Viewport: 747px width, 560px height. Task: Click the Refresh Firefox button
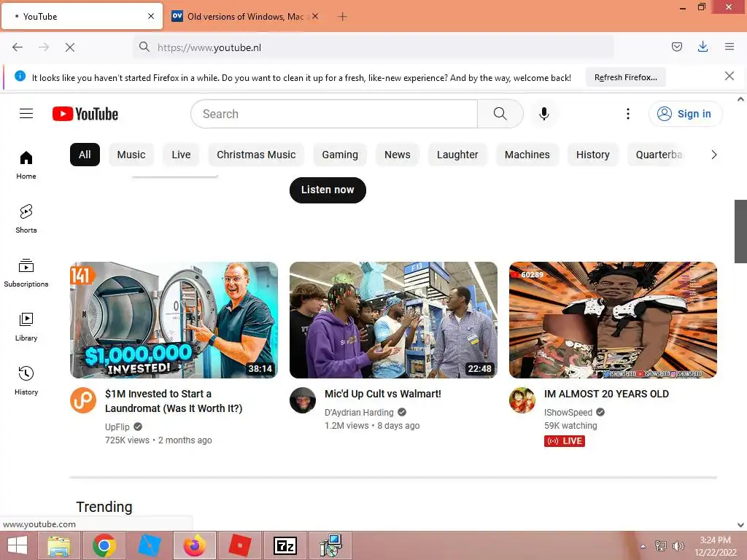tap(625, 77)
